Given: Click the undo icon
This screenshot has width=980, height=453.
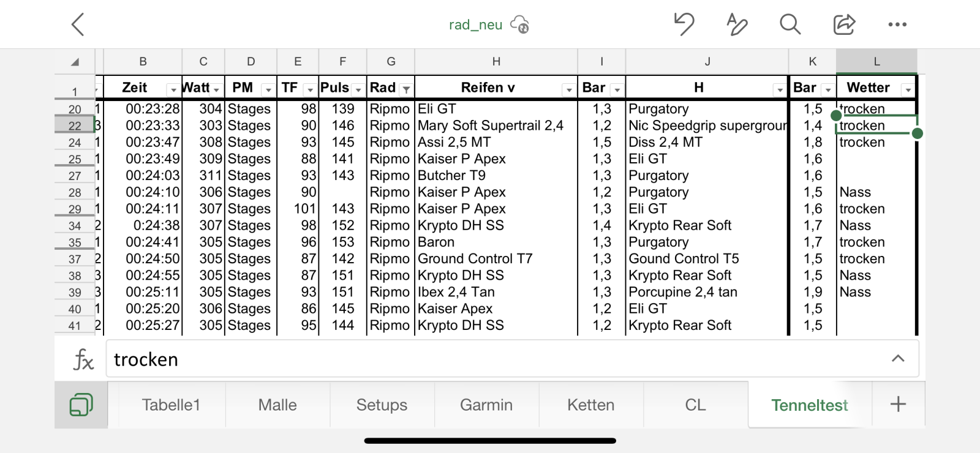Looking at the screenshot, I should pyautogui.click(x=684, y=24).
